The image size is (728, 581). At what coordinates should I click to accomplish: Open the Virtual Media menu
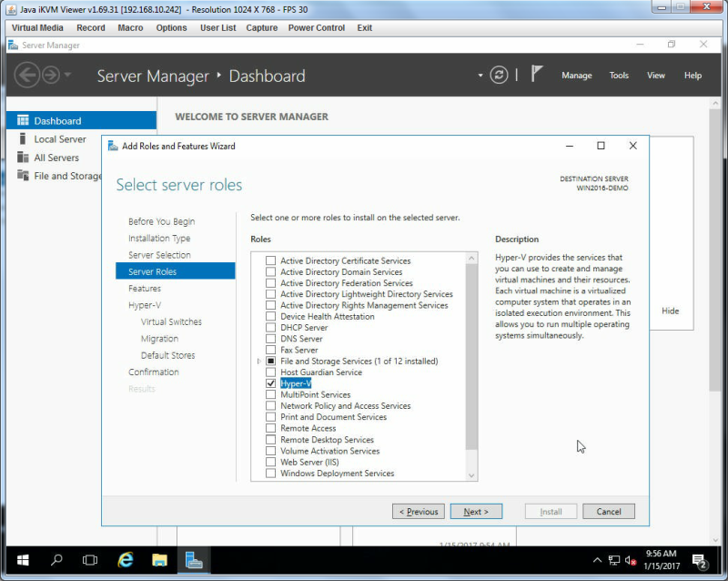(x=37, y=28)
